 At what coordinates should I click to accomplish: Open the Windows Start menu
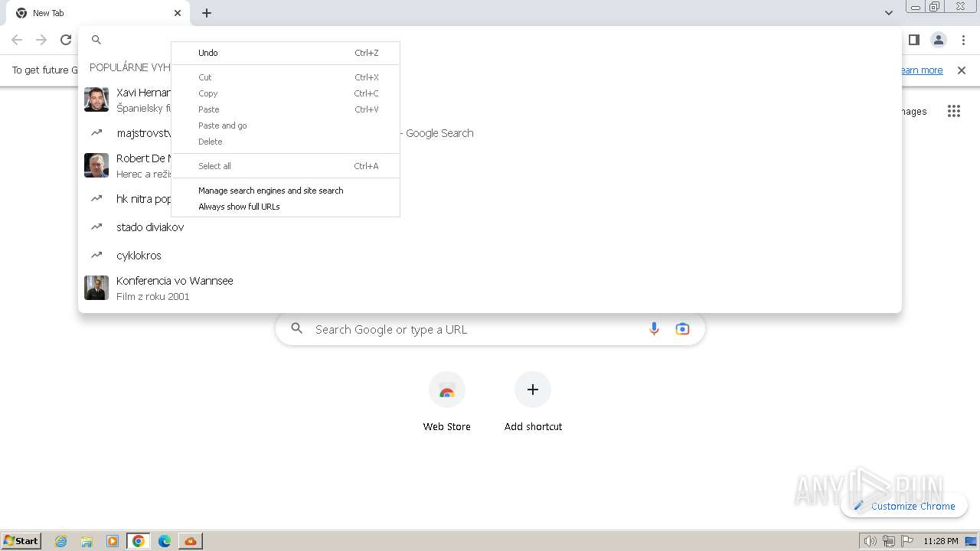21,540
